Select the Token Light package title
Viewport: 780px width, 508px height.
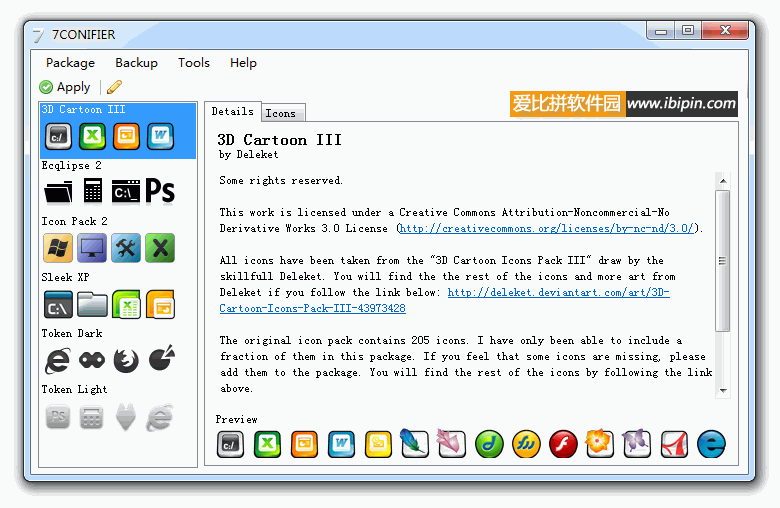point(74,390)
